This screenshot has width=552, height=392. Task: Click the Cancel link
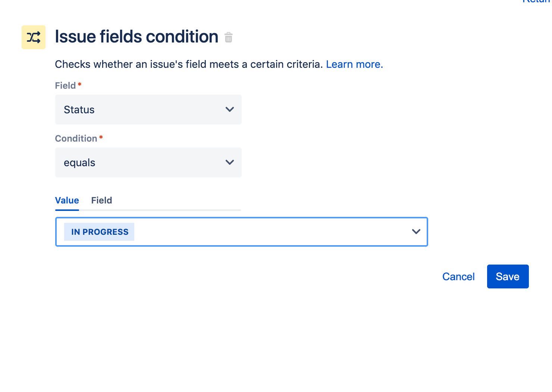[x=458, y=276]
